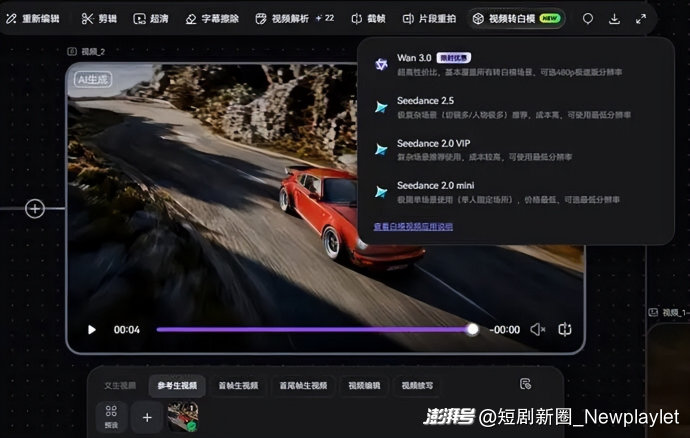Screen dimensions: 690x438
Task: Click the frame capture icon in player
Action: click(565, 329)
